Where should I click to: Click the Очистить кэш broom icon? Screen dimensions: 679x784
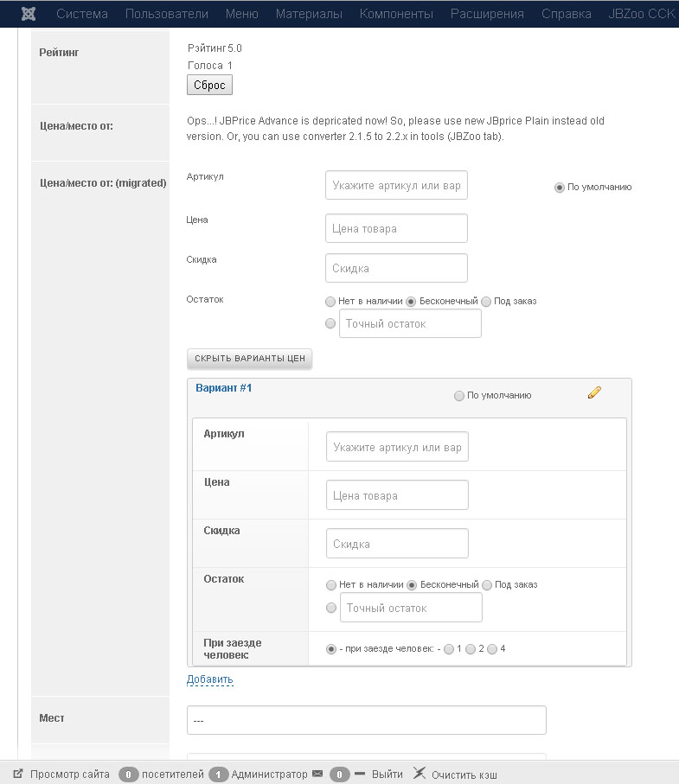(x=419, y=774)
